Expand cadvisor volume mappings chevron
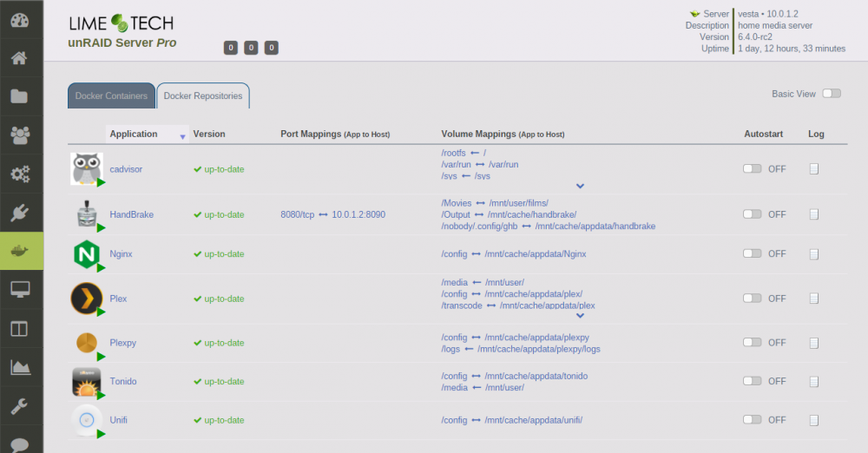 click(580, 186)
